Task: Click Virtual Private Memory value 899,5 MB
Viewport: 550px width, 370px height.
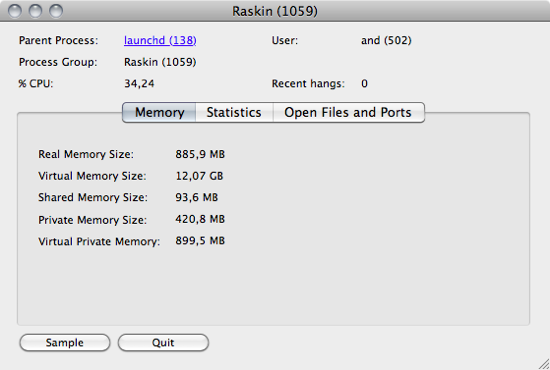Action: point(200,241)
